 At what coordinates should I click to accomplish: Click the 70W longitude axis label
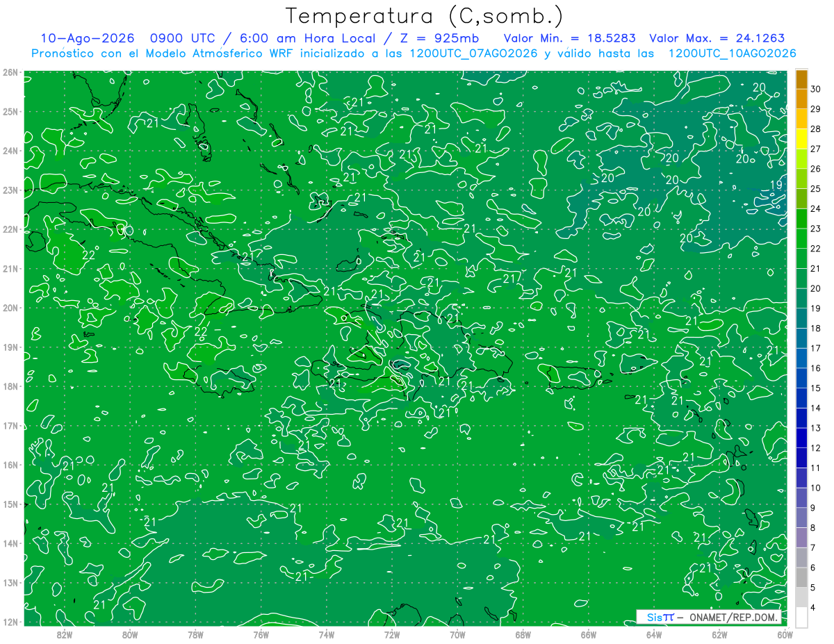[x=457, y=634]
